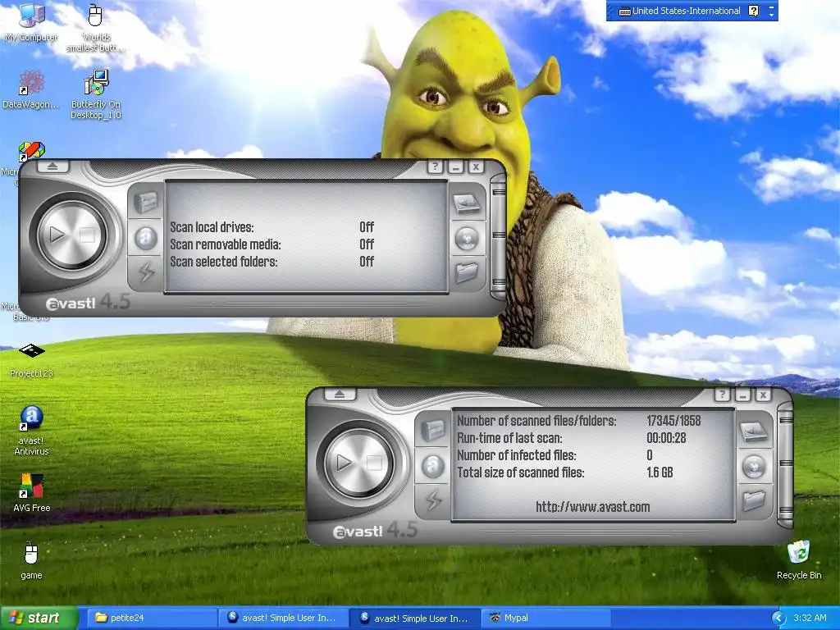Click help question mark in upper avast window

[x=435, y=167]
